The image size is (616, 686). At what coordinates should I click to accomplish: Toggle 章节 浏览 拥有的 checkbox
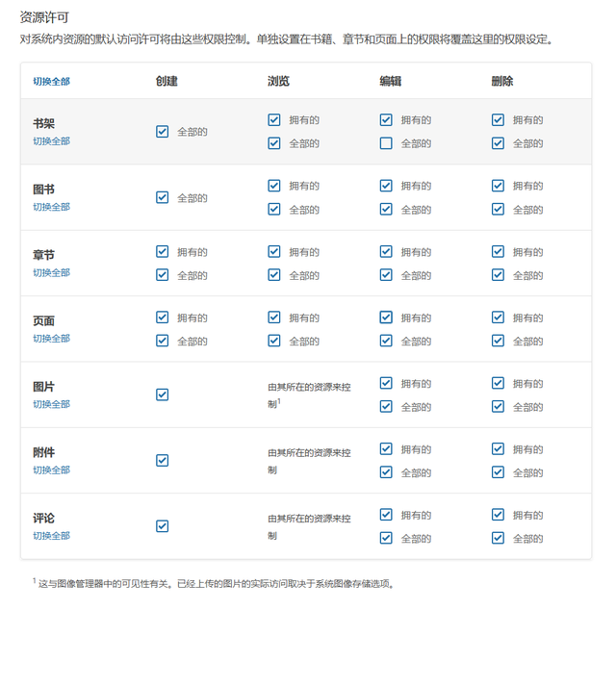pyautogui.click(x=274, y=251)
